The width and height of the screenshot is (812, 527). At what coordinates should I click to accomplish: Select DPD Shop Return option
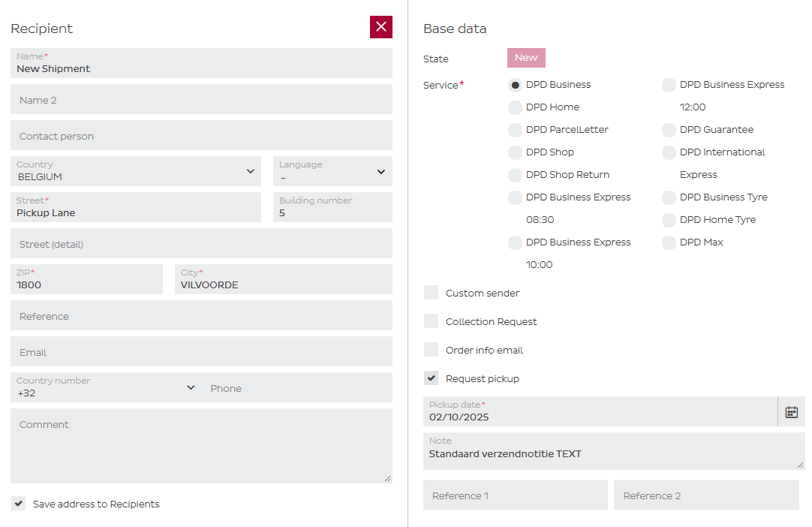(515, 175)
